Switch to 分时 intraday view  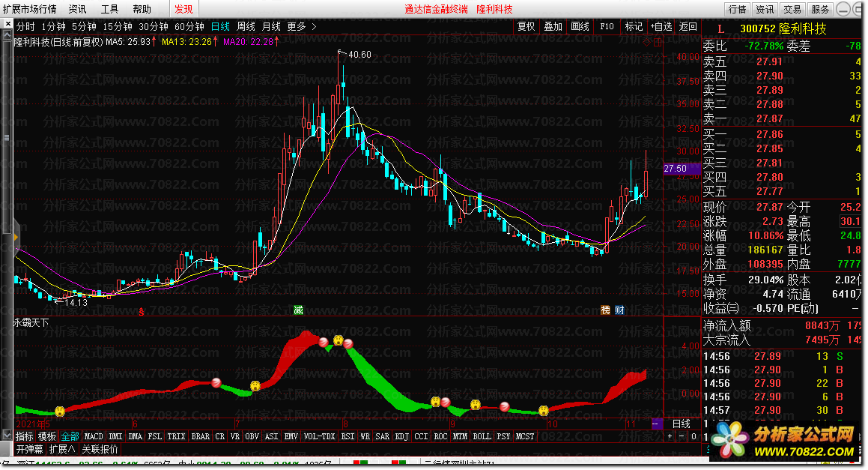pyautogui.click(x=25, y=26)
